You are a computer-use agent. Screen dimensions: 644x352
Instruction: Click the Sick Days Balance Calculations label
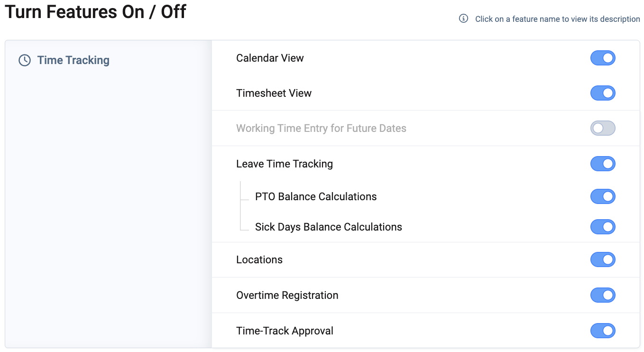[x=329, y=227]
